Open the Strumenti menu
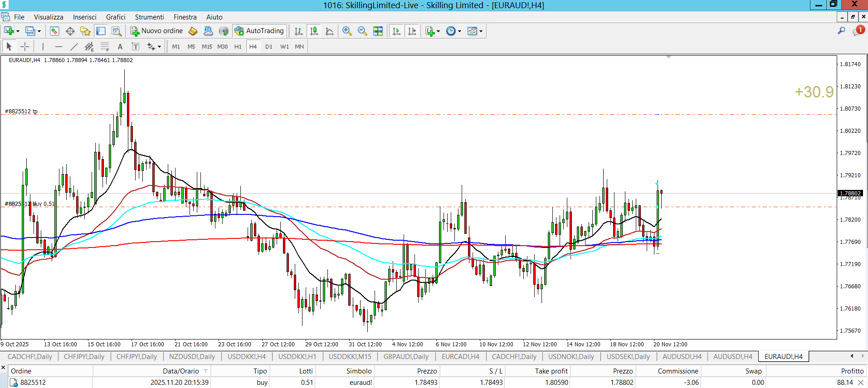Screen dimensions: 868x388 click(149, 17)
